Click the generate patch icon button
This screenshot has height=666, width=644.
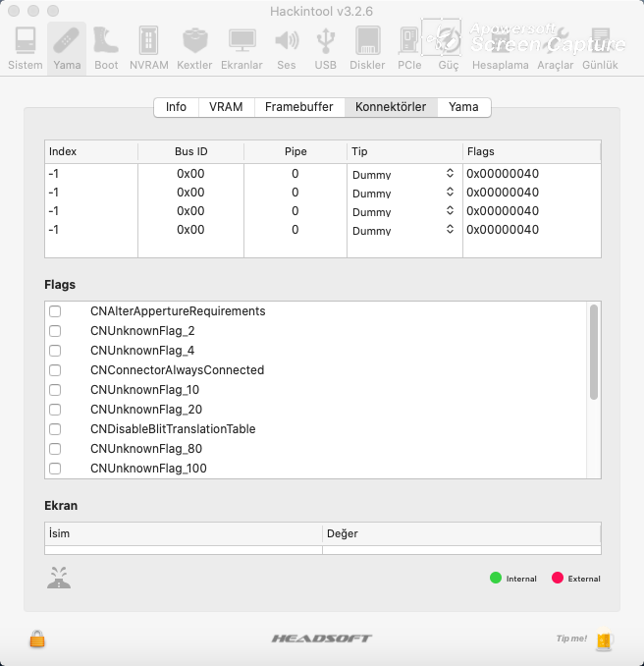pyautogui.click(x=59, y=578)
